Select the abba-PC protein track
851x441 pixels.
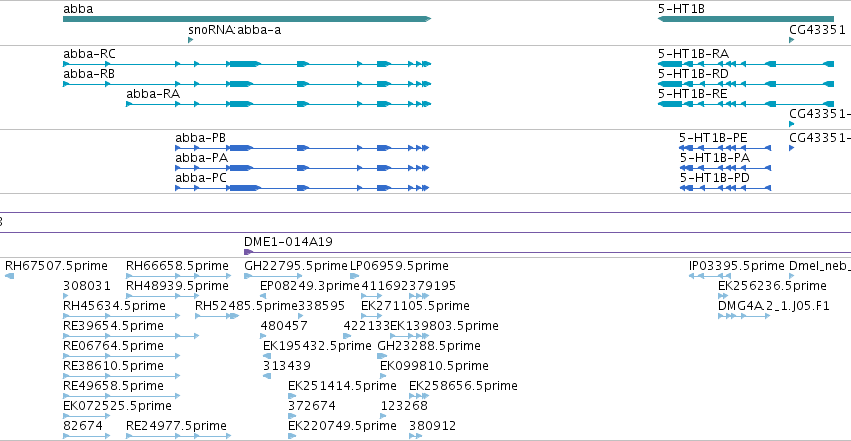pyautogui.click(x=302, y=188)
